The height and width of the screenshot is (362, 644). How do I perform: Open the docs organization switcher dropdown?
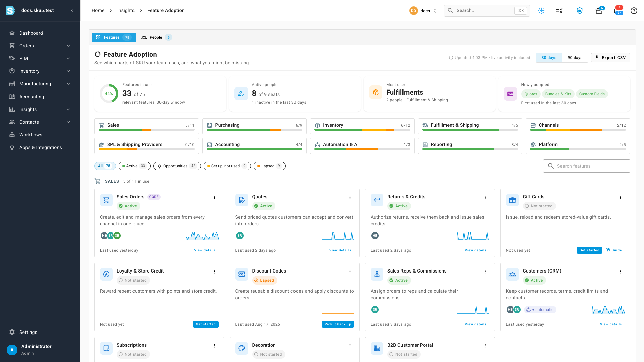423,11
